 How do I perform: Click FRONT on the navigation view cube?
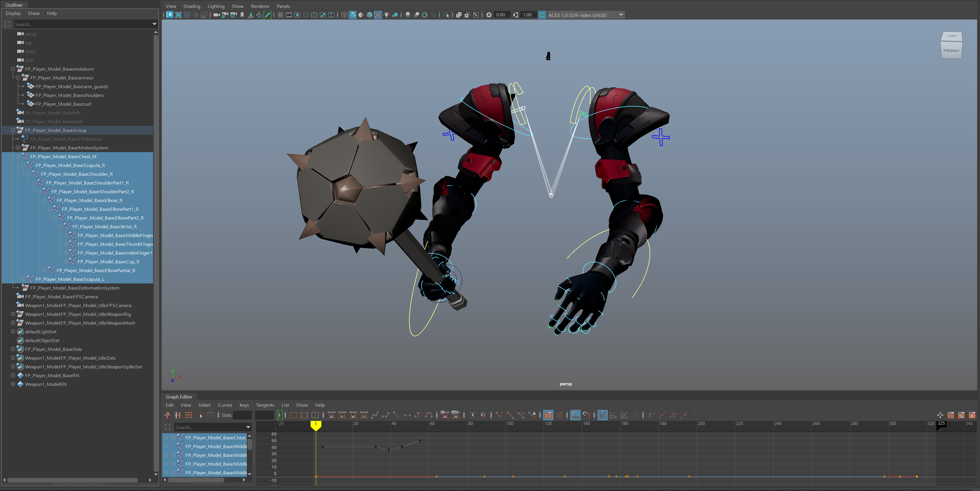click(x=951, y=50)
